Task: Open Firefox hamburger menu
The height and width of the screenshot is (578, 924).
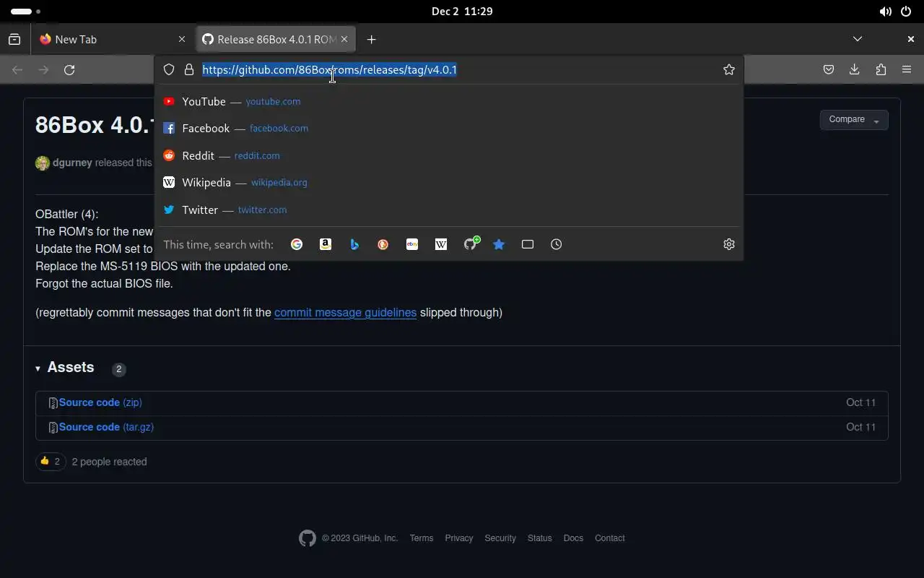Action: [x=907, y=69]
